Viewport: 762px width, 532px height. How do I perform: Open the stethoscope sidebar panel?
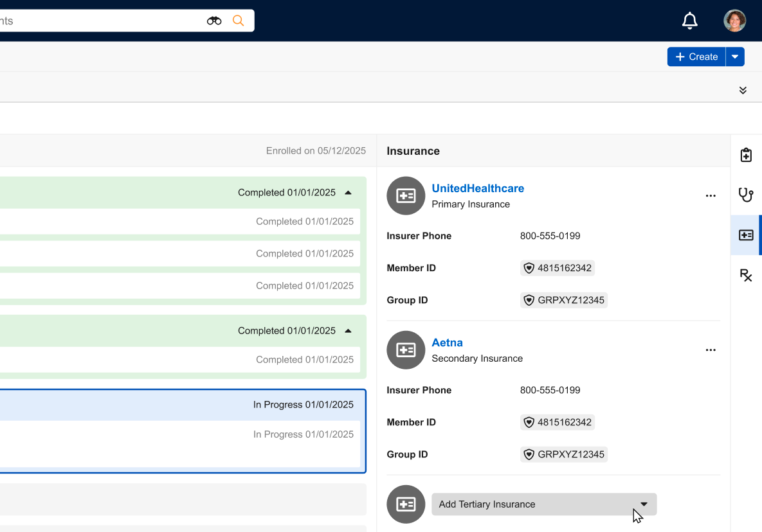pos(746,195)
